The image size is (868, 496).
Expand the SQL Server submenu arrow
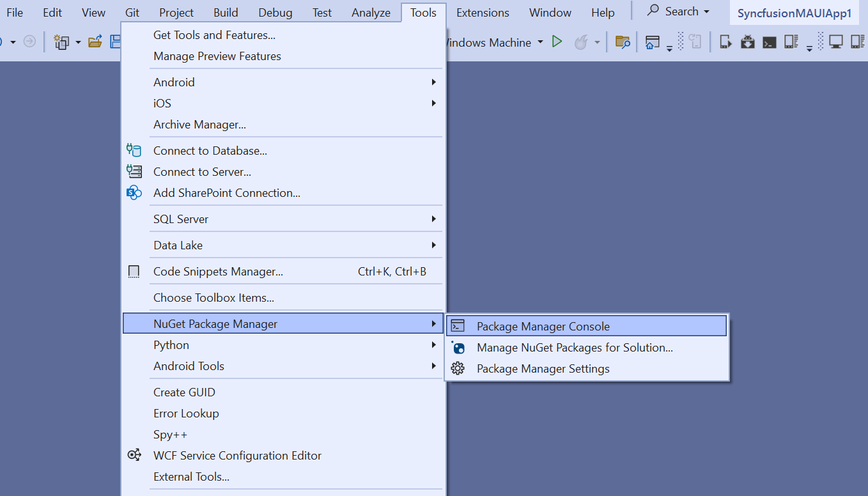[433, 219]
